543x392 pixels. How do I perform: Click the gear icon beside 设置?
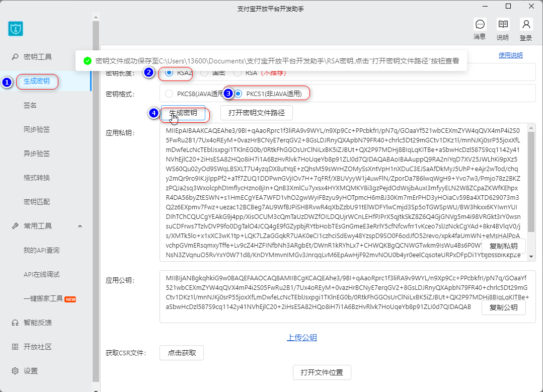[x=15, y=371]
